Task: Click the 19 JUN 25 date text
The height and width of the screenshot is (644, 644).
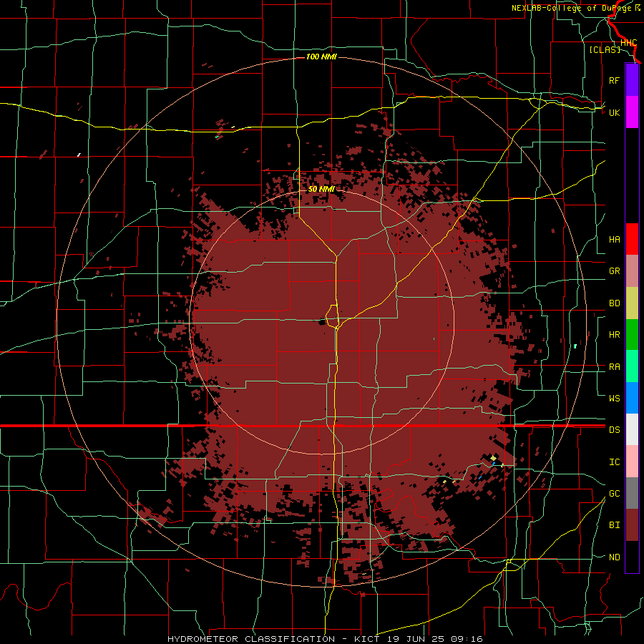Action: click(414, 639)
